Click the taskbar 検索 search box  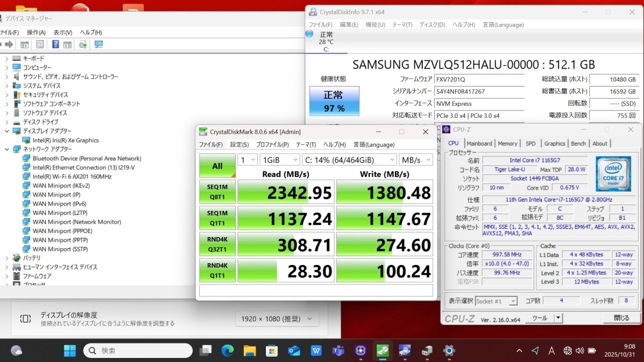tap(138, 350)
